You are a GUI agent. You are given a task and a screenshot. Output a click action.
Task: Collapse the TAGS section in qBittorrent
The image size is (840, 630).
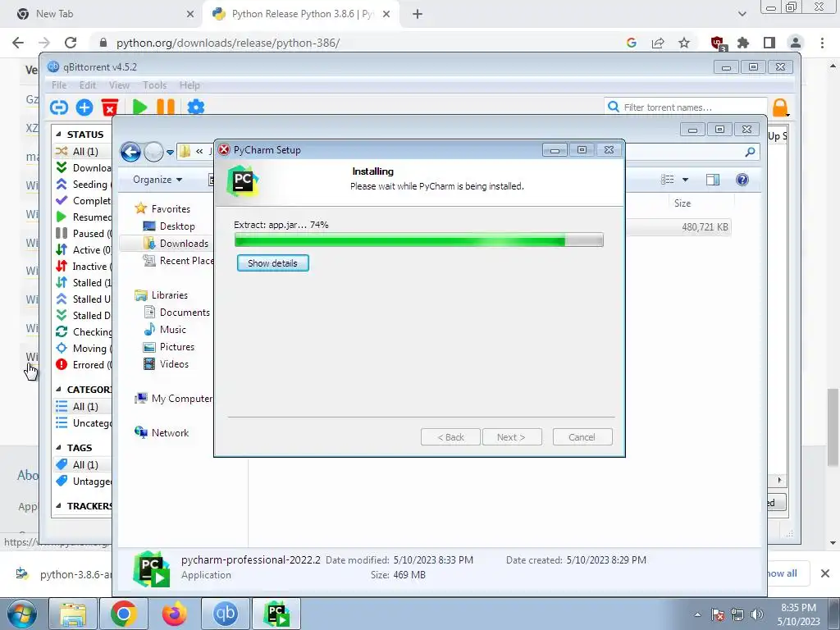58,448
